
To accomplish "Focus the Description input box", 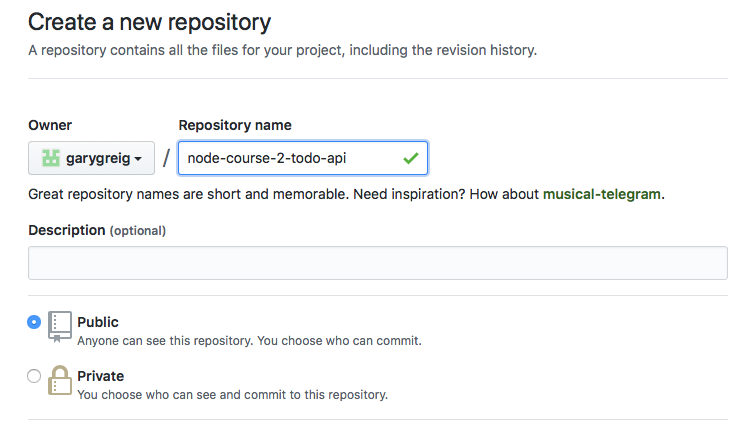I will 377,263.
